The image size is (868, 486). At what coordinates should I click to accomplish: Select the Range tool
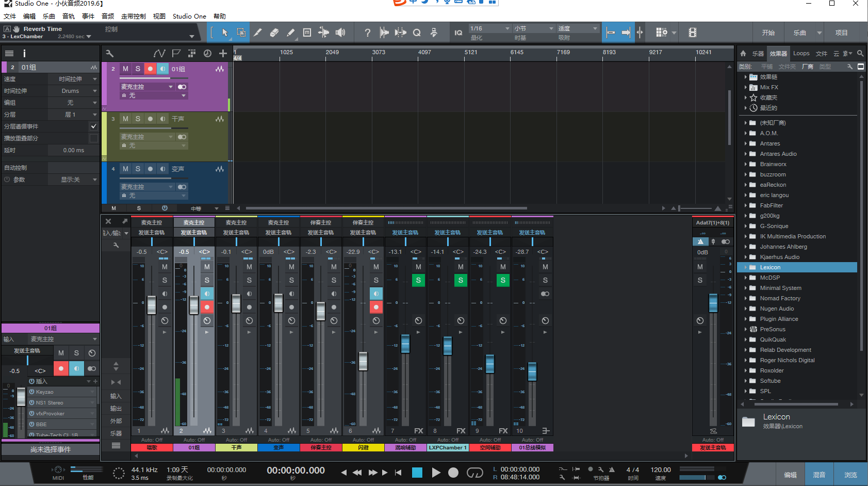coord(241,33)
